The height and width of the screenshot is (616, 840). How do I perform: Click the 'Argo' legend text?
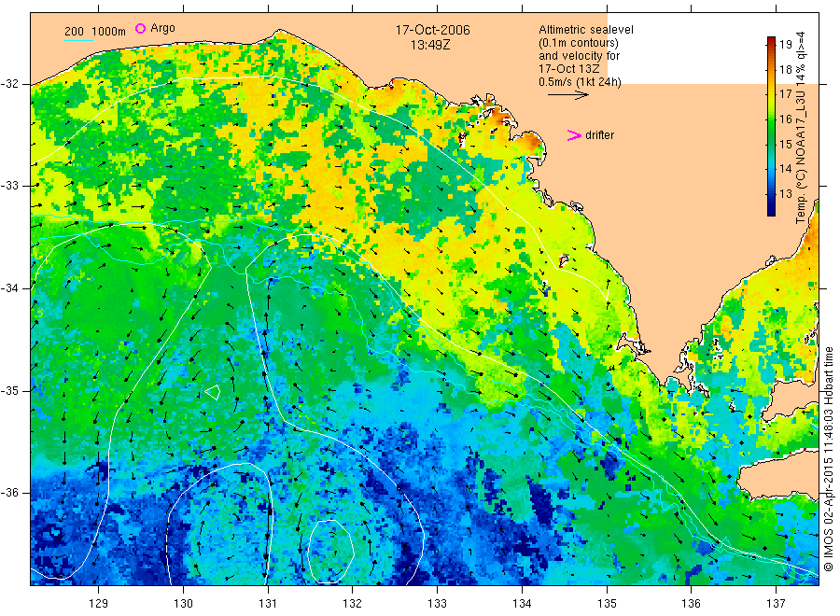pos(162,28)
